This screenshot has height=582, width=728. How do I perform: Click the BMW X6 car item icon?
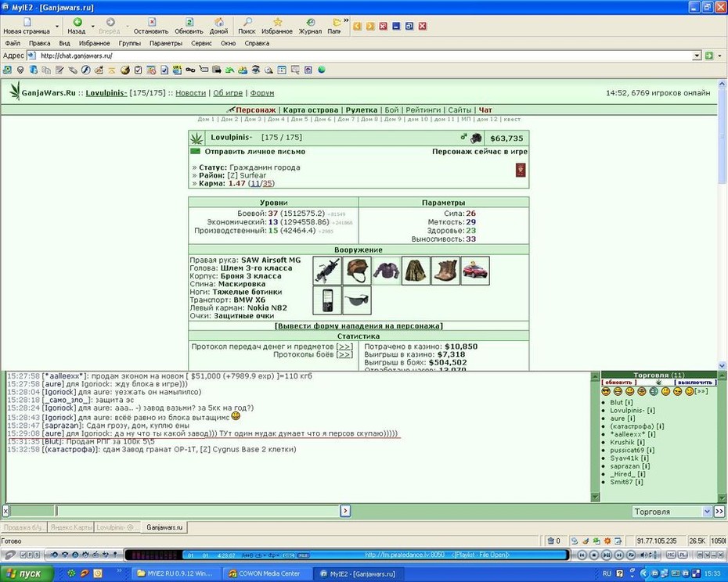click(475, 271)
